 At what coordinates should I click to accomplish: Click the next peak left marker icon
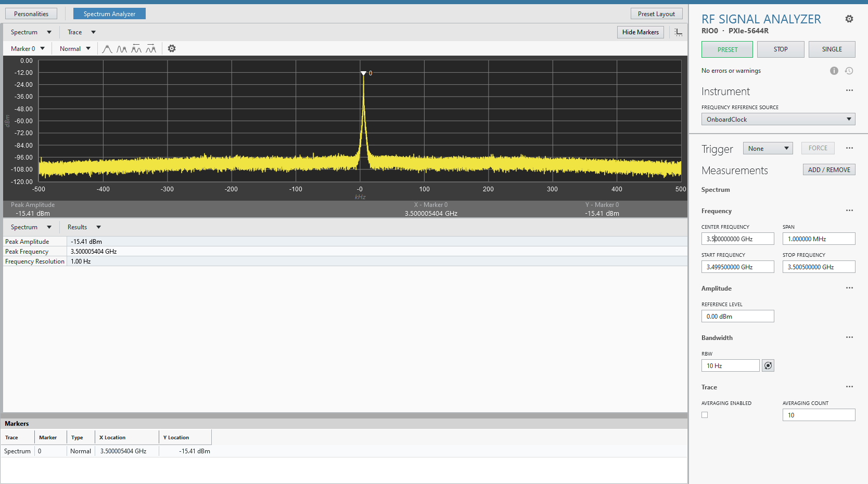tap(136, 49)
